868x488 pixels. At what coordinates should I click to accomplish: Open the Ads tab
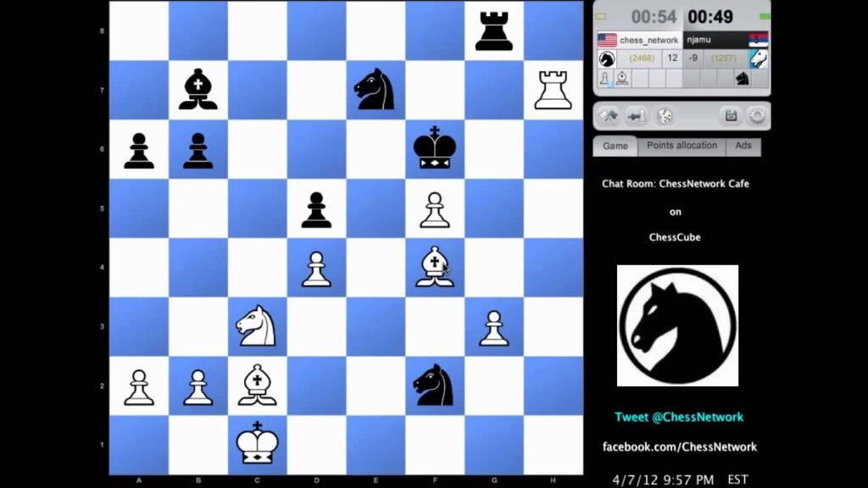click(x=743, y=146)
